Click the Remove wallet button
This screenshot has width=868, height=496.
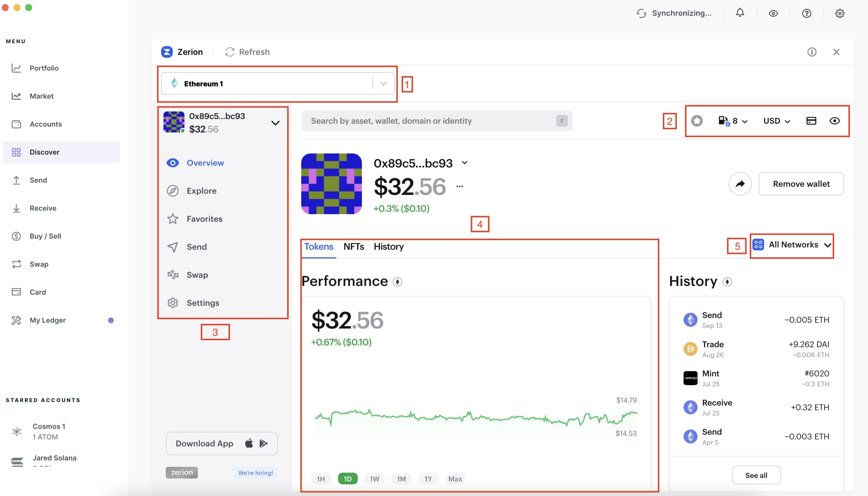[801, 184]
